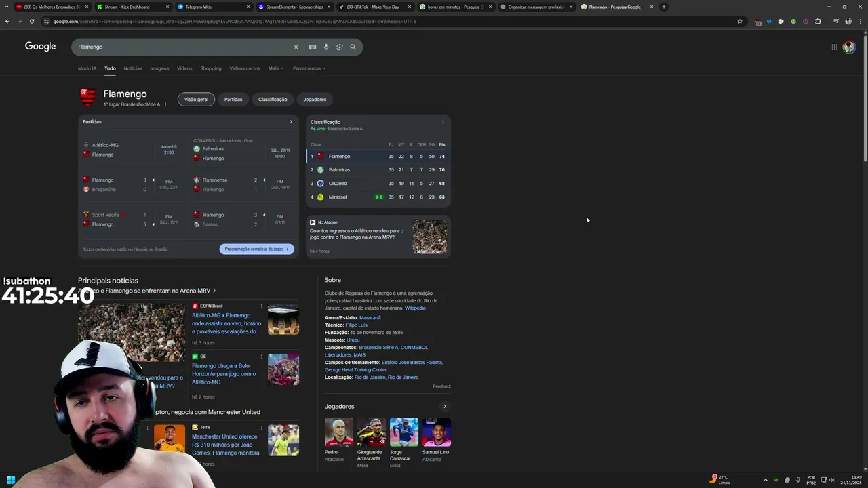Click the Mirassol crest in standings
This screenshot has height=488, width=868.
click(x=321, y=197)
